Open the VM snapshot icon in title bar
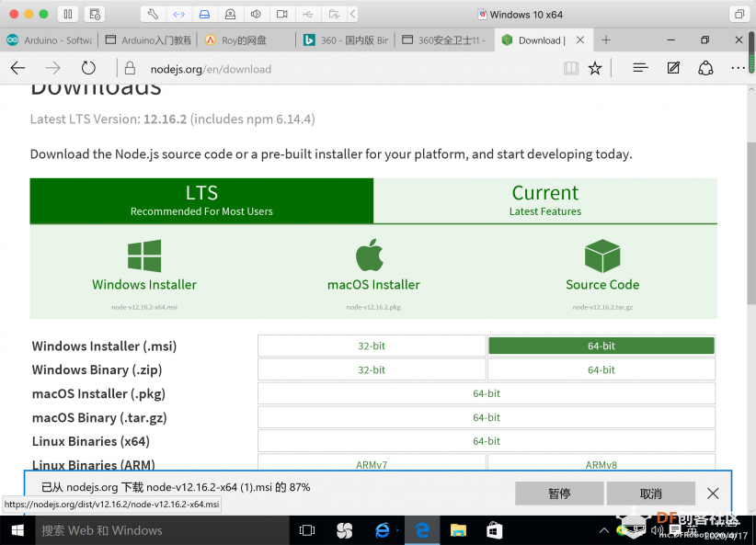The height and width of the screenshot is (545, 756). click(95, 14)
